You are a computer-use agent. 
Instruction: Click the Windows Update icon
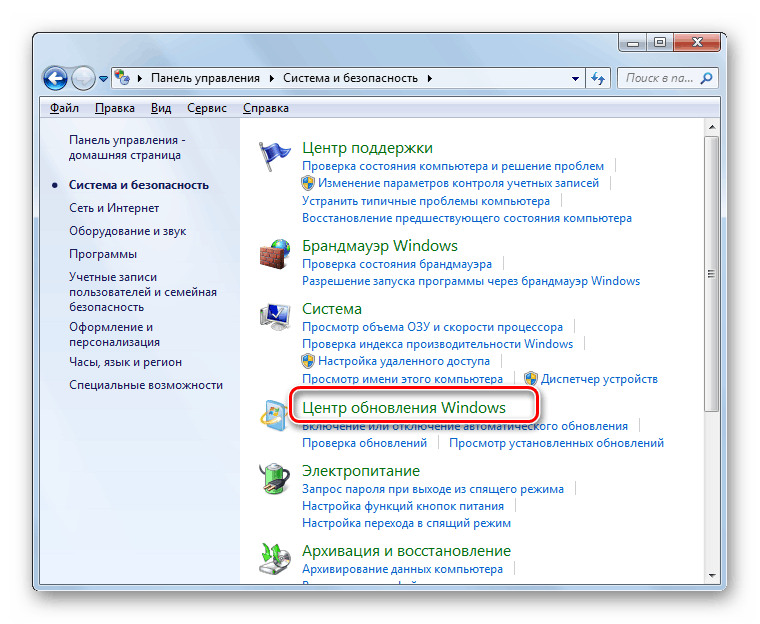point(273,416)
